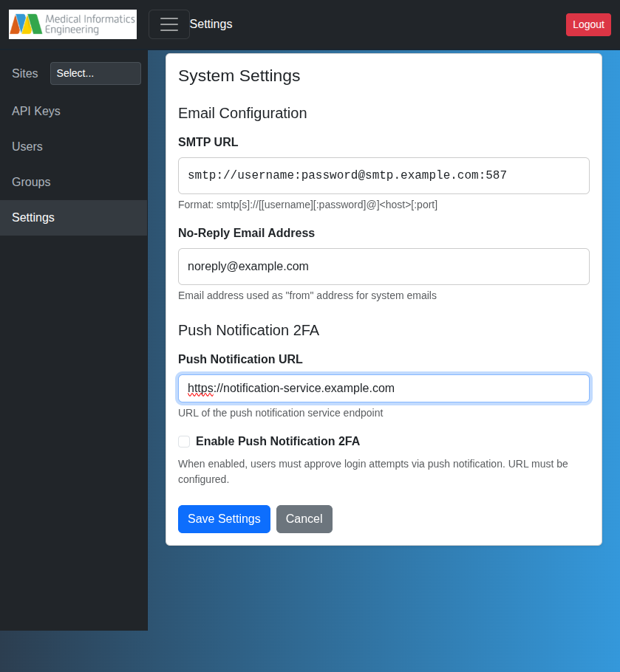Open the Groups section
This screenshot has width=620, height=672.
tap(31, 182)
